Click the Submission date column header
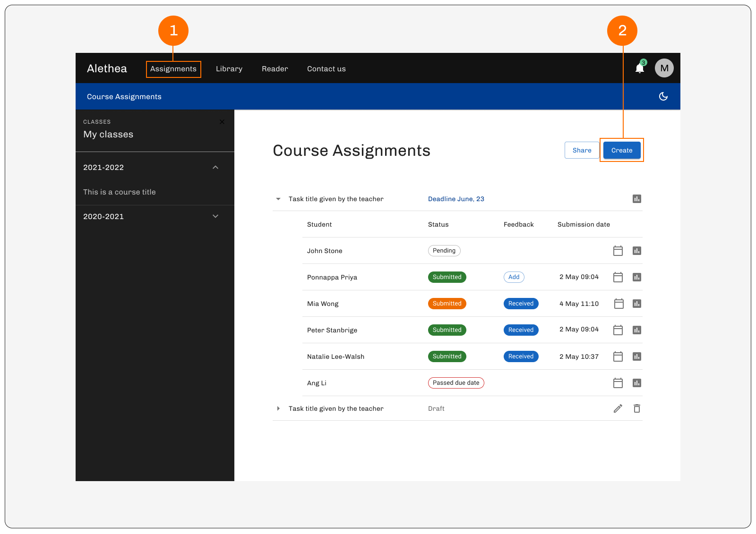The height and width of the screenshot is (534, 756). (x=584, y=224)
